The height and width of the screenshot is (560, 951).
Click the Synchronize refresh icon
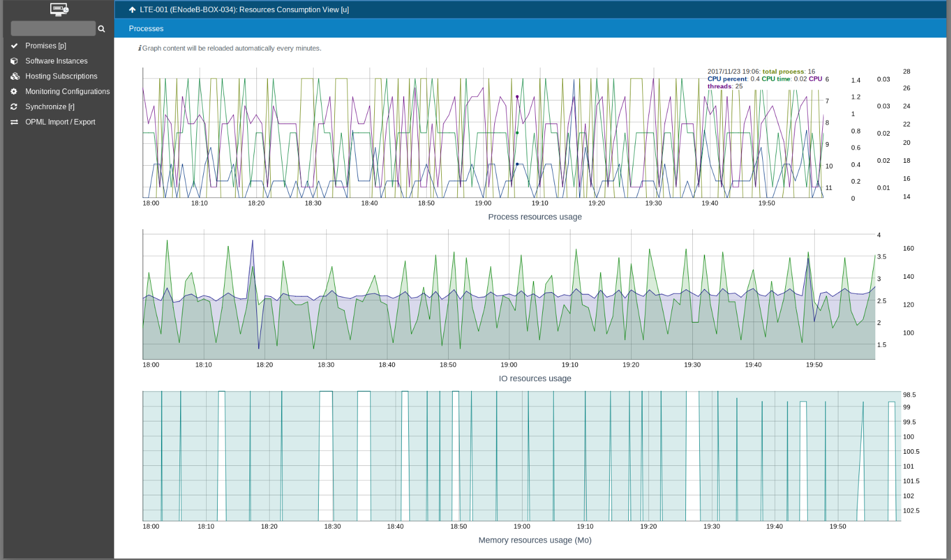[x=14, y=107]
